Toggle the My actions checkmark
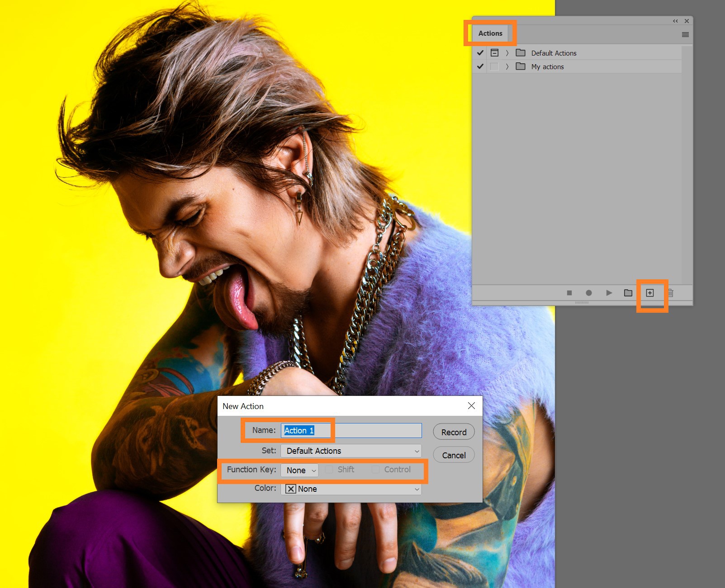 tap(480, 66)
